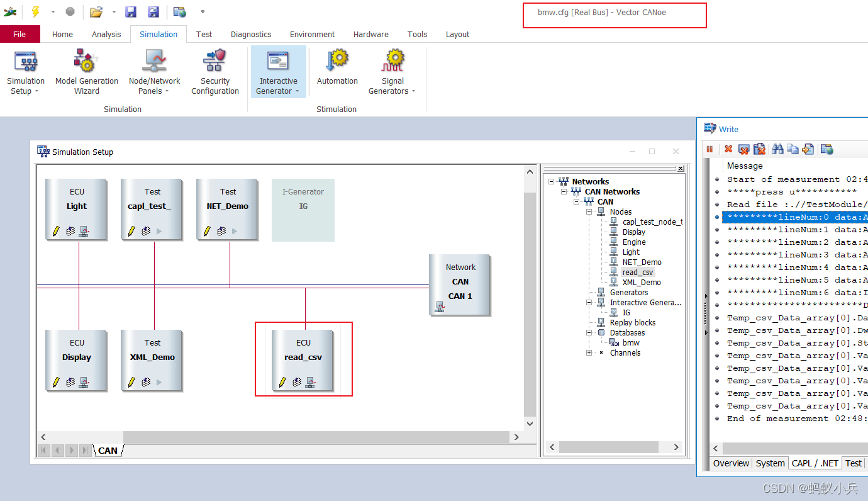Click the File button

point(20,34)
